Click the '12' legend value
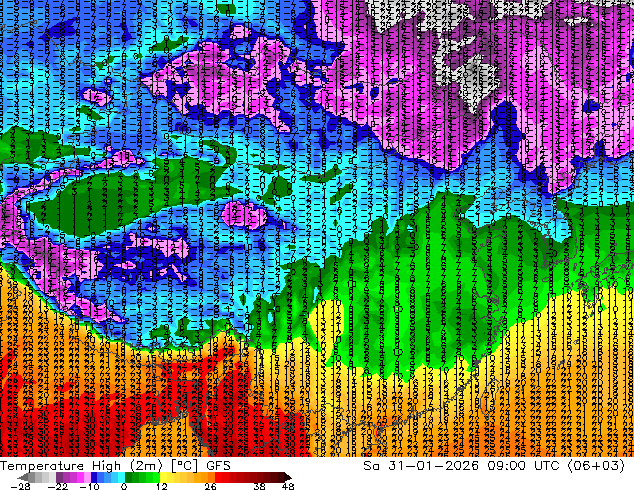 point(162,486)
